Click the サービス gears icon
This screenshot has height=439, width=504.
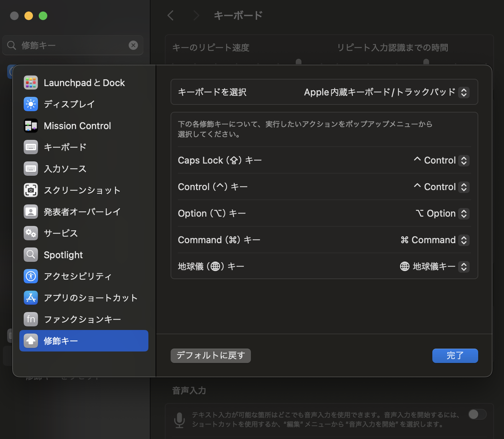(31, 233)
